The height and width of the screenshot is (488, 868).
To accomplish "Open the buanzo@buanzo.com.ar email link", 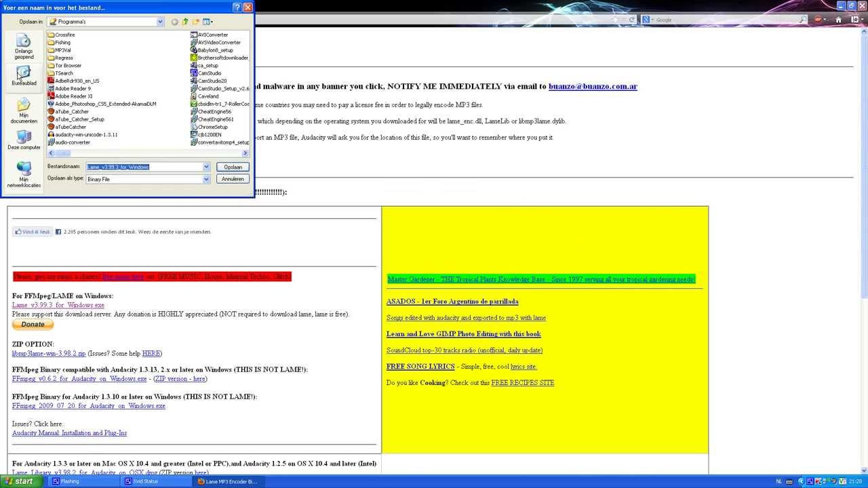I will click(x=593, y=86).
